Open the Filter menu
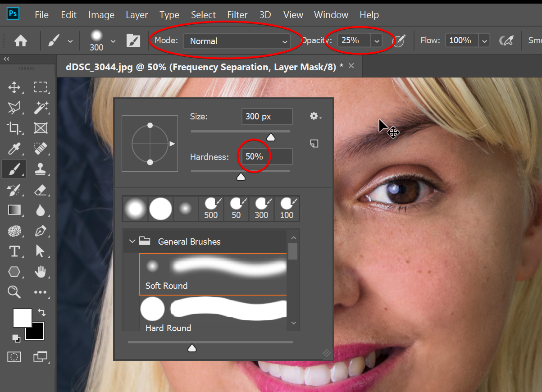542x392 pixels. point(237,15)
